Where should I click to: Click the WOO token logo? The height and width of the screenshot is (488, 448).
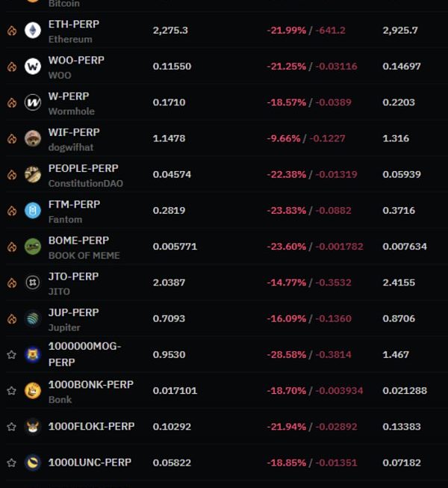(33, 67)
